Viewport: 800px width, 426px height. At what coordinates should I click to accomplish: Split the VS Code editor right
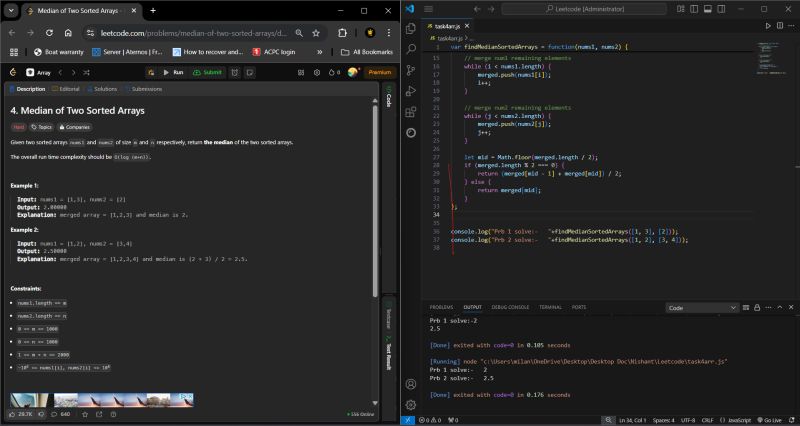tap(780, 26)
